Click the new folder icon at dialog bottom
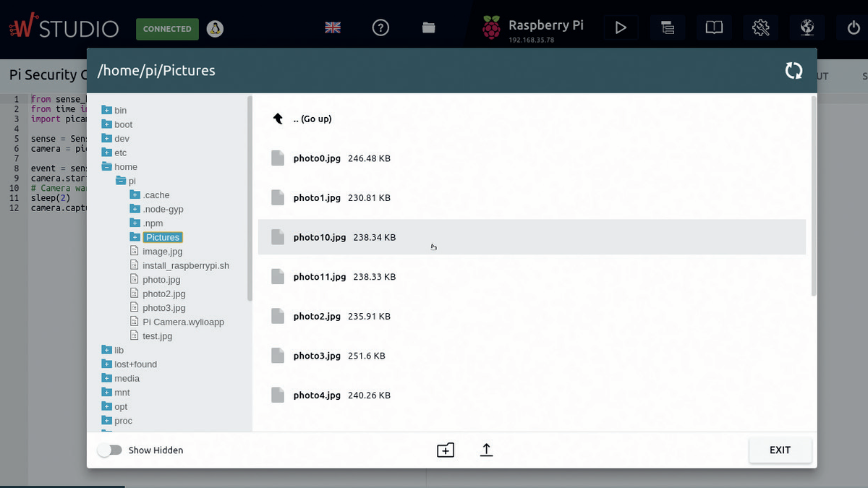868x488 pixels. (x=446, y=450)
